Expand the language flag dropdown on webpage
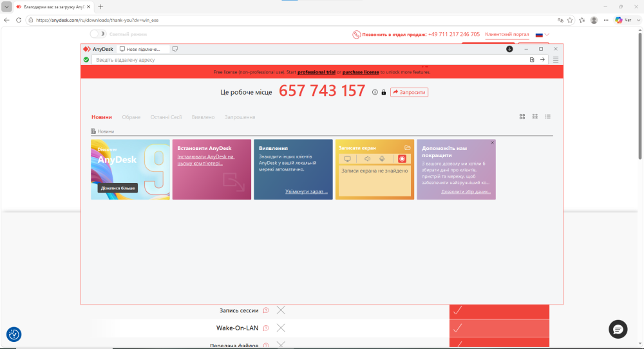The width and height of the screenshot is (644, 349). click(x=542, y=35)
